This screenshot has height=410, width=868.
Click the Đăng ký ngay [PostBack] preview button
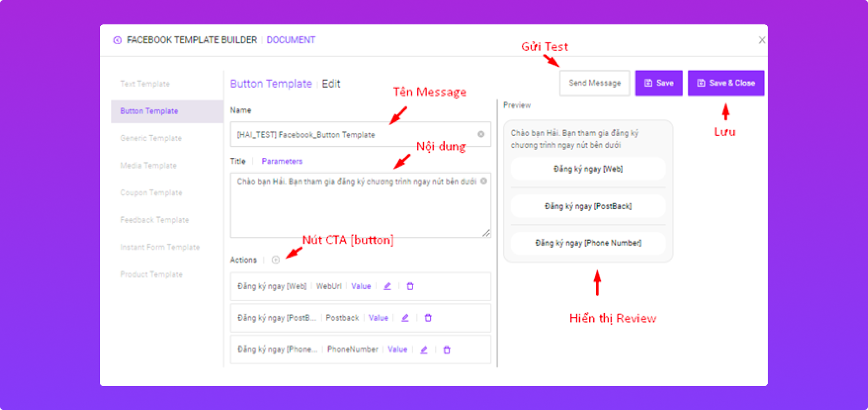(x=588, y=206)
